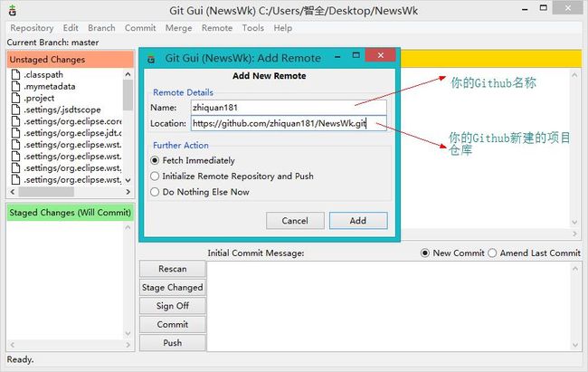Screen dimensions: 588x372
Task: Click into the Initial Commit Message text area
Action: click(388, 306)
